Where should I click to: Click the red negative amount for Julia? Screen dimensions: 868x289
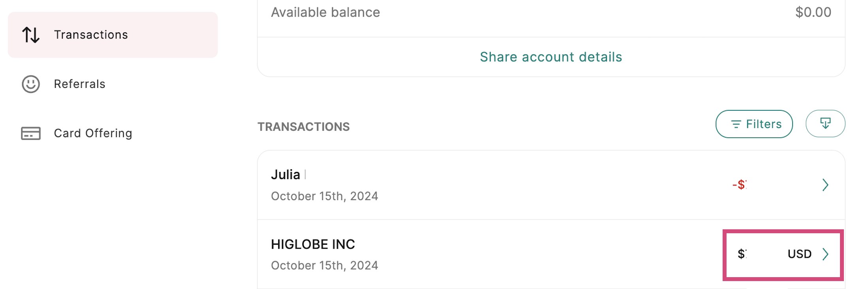739,185
